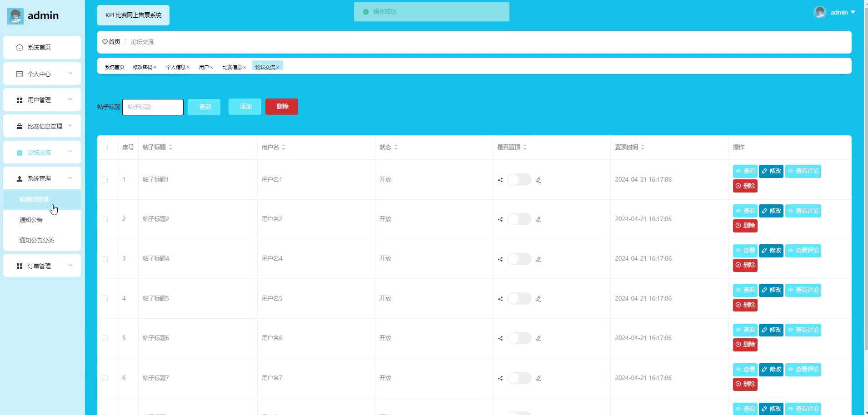Toggle the 置顶 switch for 帖子标题4

[x=519, y=259]
